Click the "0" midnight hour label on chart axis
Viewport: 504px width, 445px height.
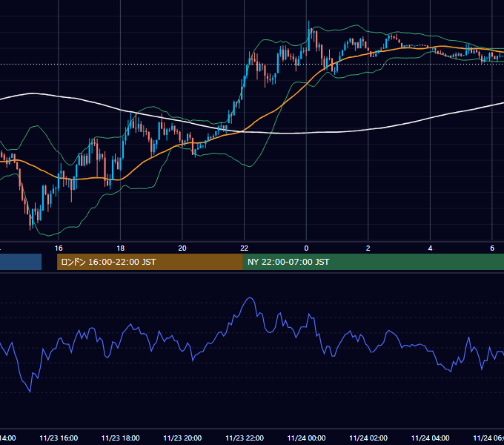point(306,248)
